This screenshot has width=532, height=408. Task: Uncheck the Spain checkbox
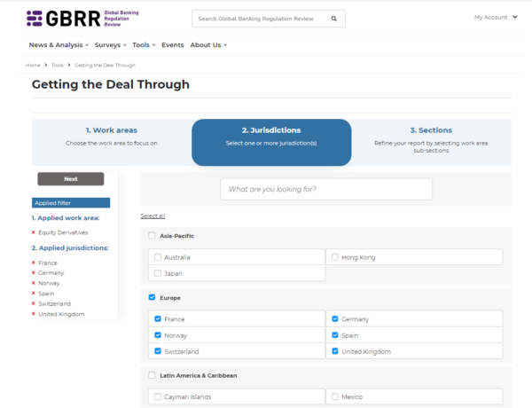click(335, 335)
